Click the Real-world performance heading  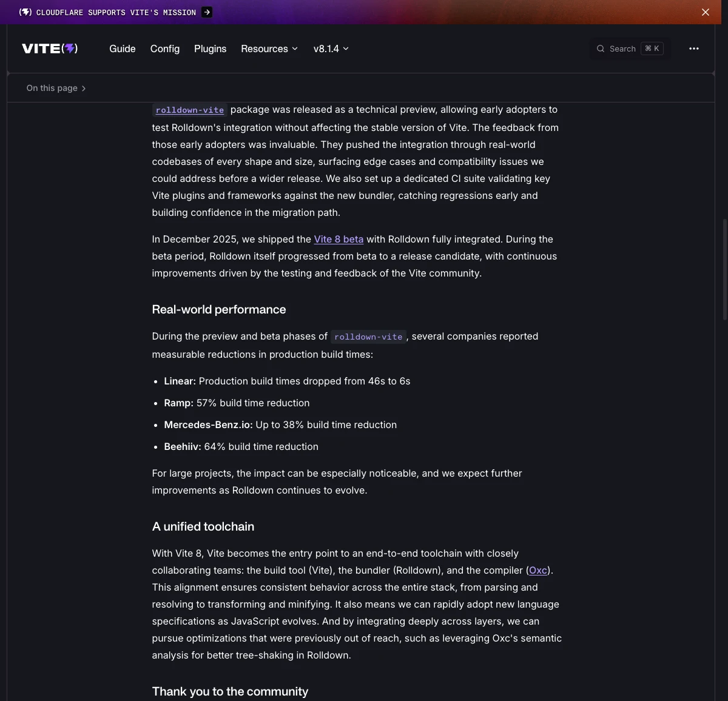pyautogui.click(x=219, y=309)
